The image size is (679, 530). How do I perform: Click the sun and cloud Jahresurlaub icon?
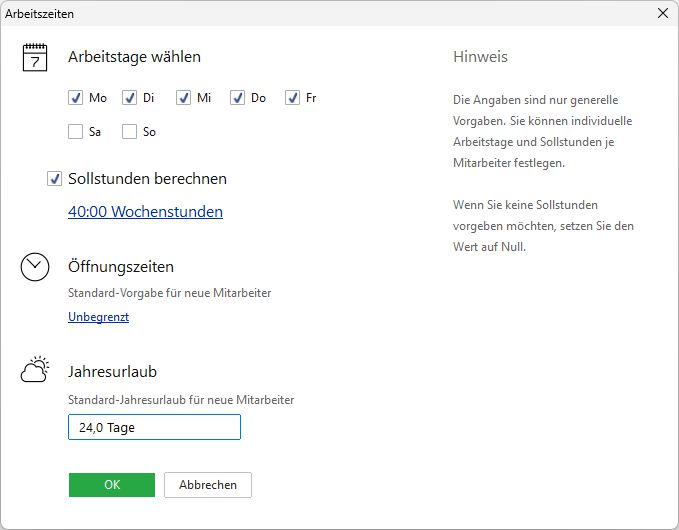[35, 371]
